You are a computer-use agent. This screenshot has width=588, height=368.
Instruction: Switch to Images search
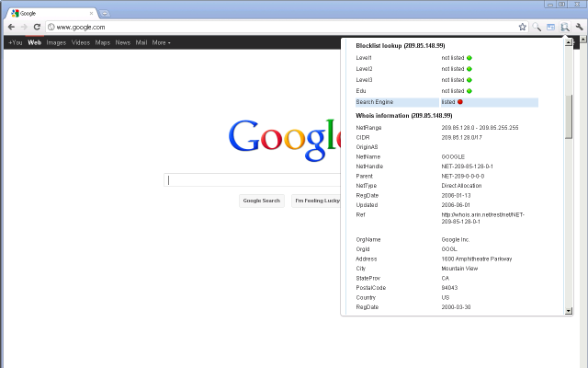[56, 42]
